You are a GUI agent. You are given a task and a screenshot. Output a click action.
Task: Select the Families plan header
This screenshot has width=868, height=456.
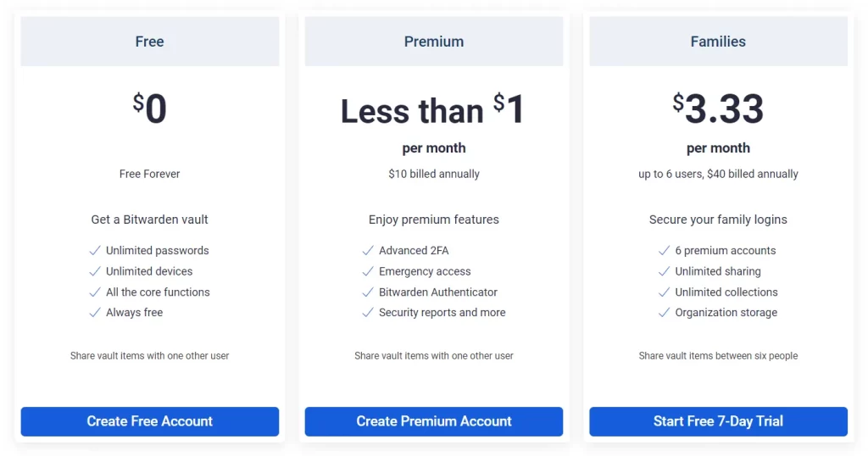pyautogui.click(x=718, y=42)
